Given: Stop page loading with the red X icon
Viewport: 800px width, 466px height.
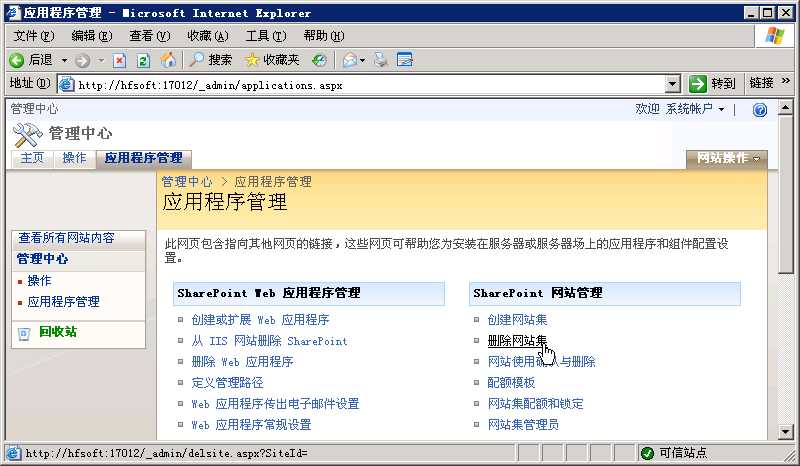Looking at the screenshot, I should 119,61.
